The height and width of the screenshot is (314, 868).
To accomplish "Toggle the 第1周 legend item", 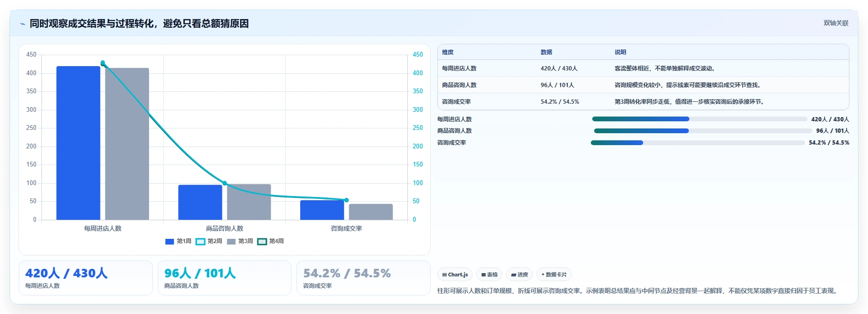I will (x=178, y=241).
